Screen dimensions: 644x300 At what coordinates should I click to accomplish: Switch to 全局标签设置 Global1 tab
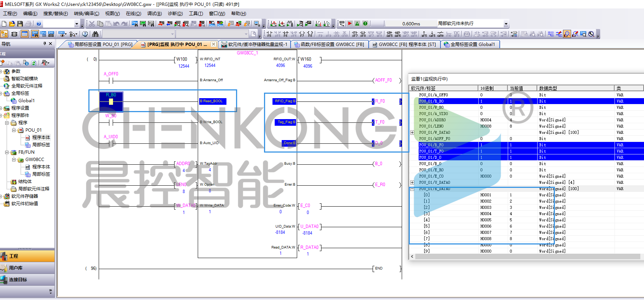(x=471, y=44)
